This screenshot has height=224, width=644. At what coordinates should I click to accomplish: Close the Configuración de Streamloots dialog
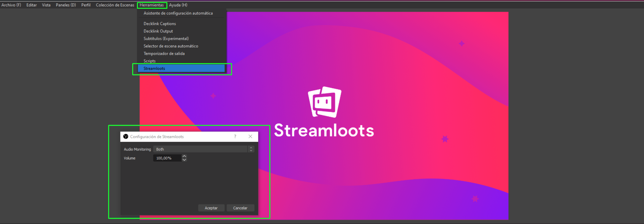tap(250, 137)
